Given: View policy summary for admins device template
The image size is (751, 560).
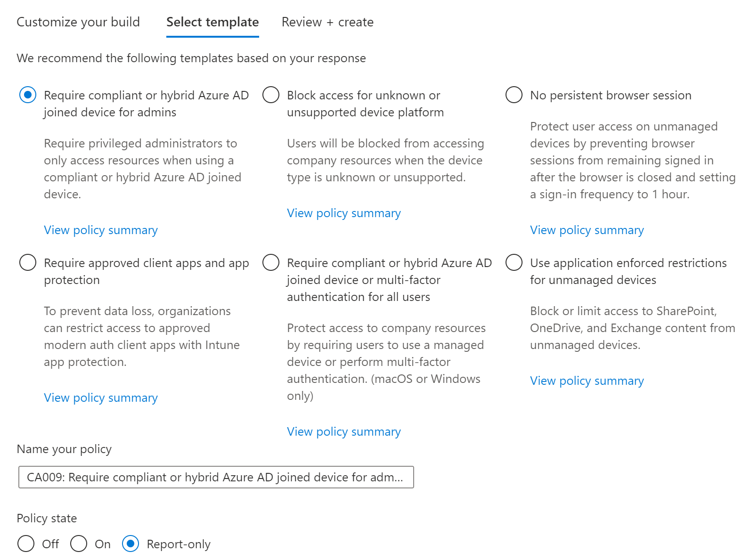Looking at the screenshot, I should (x=101, y=230).
